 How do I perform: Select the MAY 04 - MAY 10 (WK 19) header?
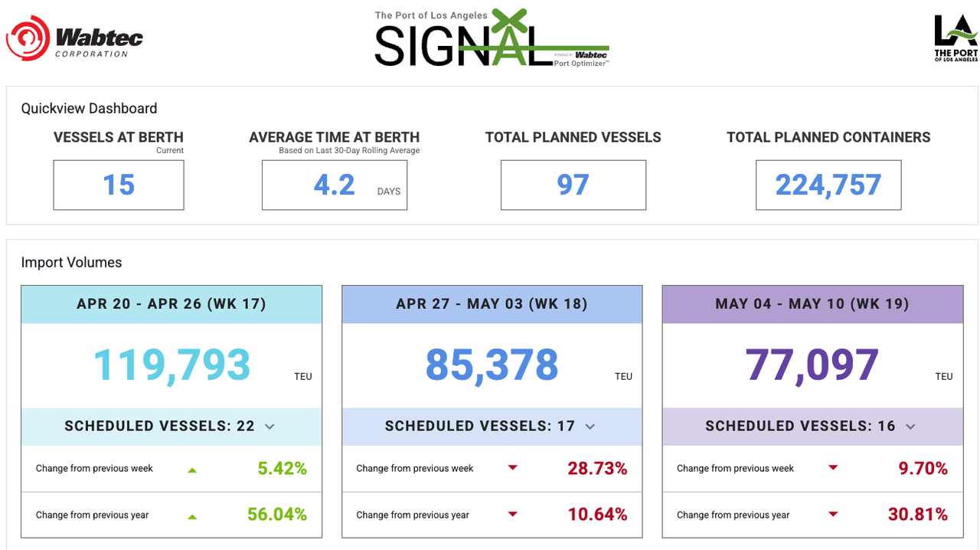click(812, 304)
